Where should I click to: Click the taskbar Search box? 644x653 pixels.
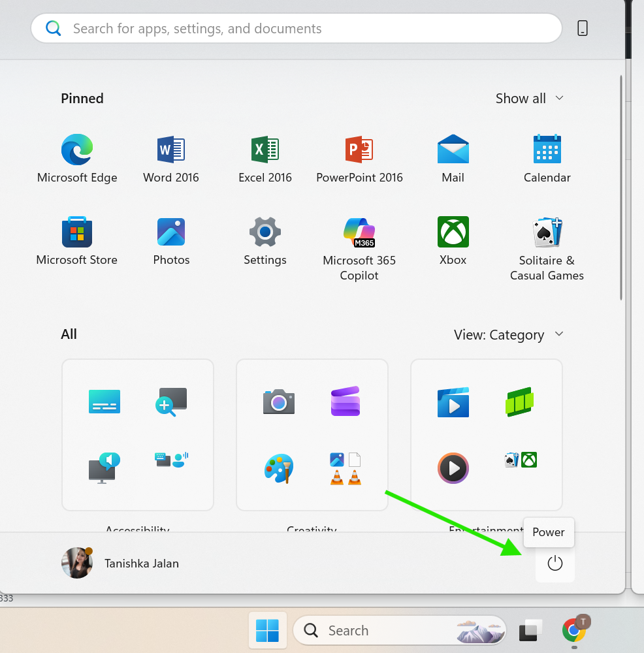[399, 631]
